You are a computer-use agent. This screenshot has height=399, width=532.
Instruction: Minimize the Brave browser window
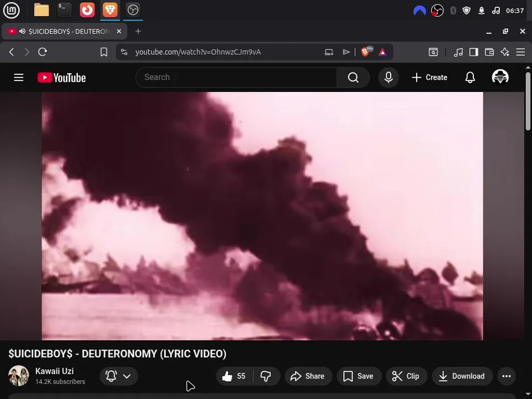489,31
